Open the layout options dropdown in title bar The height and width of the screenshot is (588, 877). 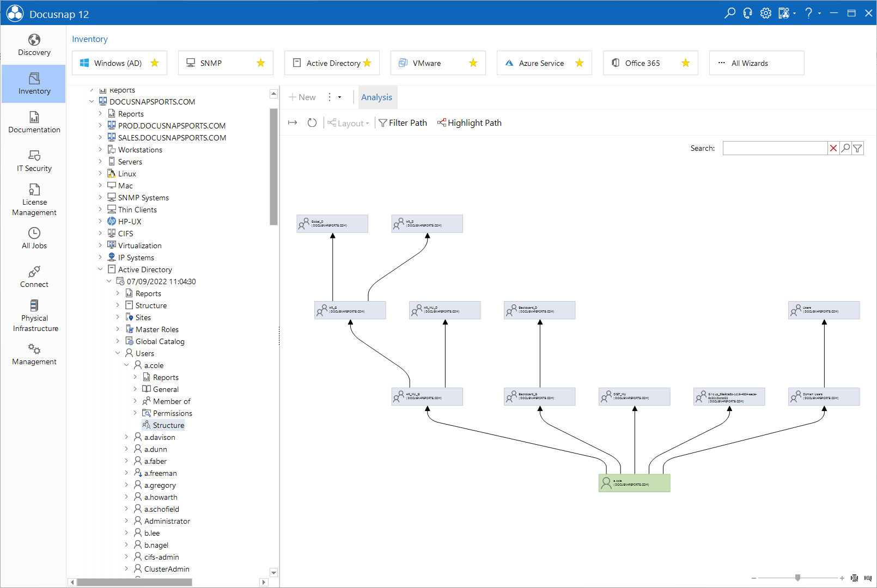(787, 13)
